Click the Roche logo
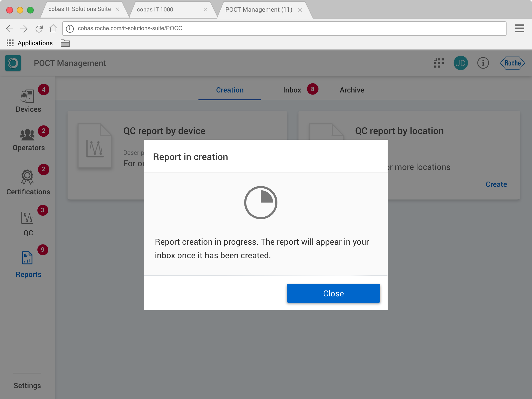Screen dimensions: 532x399 [x=512, y=63]
